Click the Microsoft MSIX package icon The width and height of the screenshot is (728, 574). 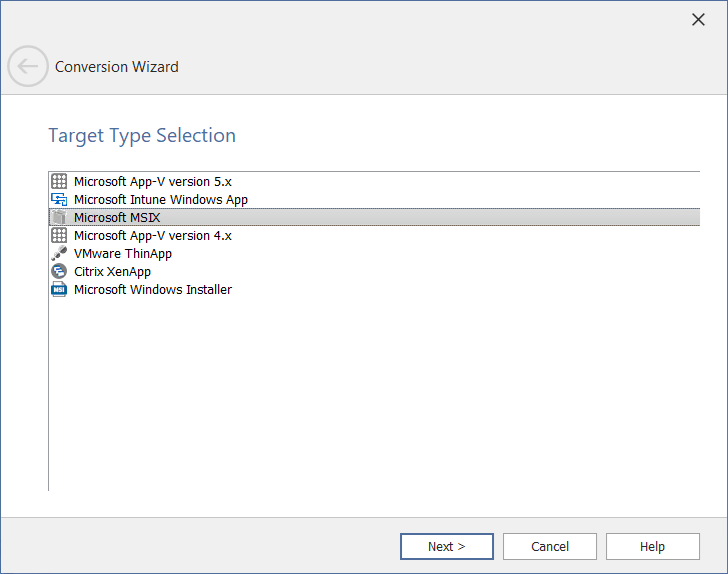[59, 218]
